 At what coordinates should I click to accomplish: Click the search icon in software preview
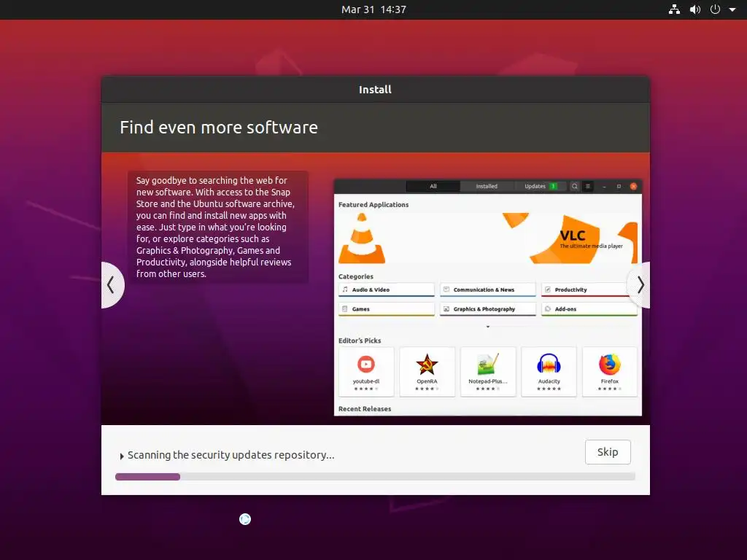pyautogui.click(x=575, y=186)
